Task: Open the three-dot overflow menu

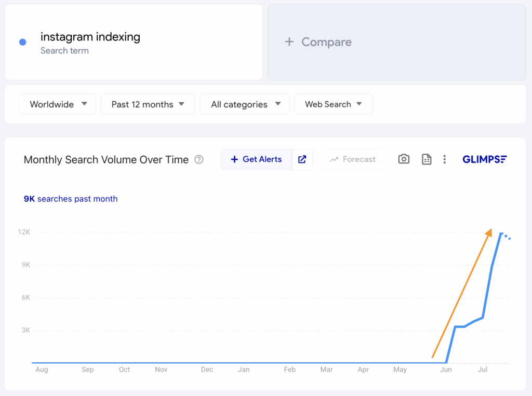Action: (445, 159)
